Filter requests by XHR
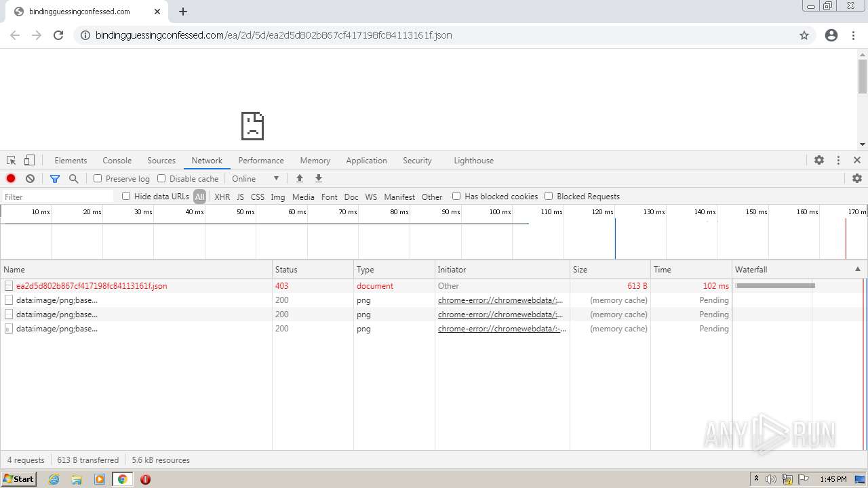This screenshot has height=488, width=868. [222, 197]
